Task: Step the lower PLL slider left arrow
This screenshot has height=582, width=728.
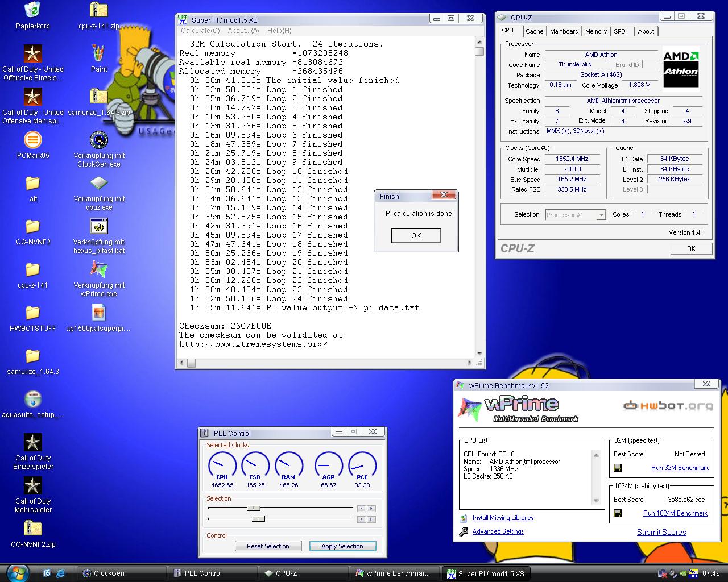Action: pos(362,519)
